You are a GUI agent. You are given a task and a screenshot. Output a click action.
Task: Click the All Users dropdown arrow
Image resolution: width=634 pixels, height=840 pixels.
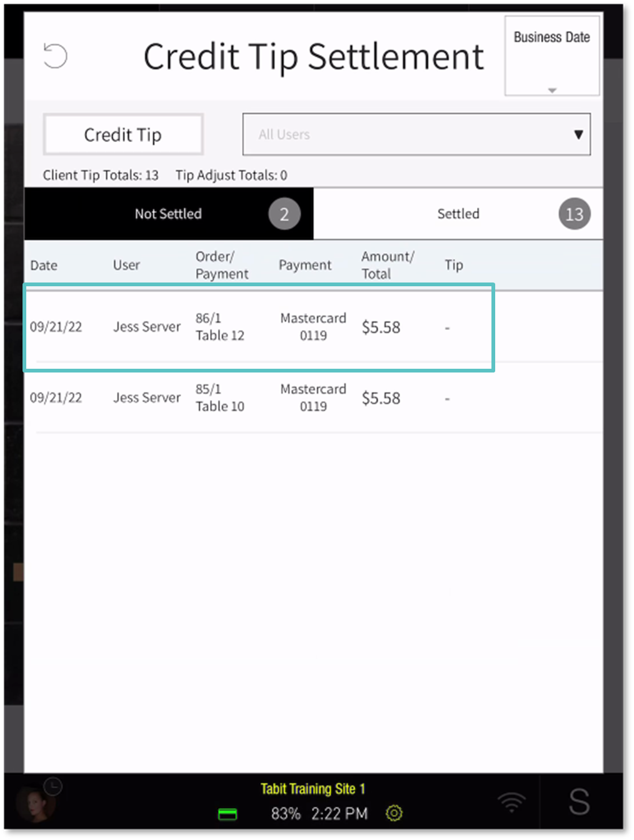578,134
